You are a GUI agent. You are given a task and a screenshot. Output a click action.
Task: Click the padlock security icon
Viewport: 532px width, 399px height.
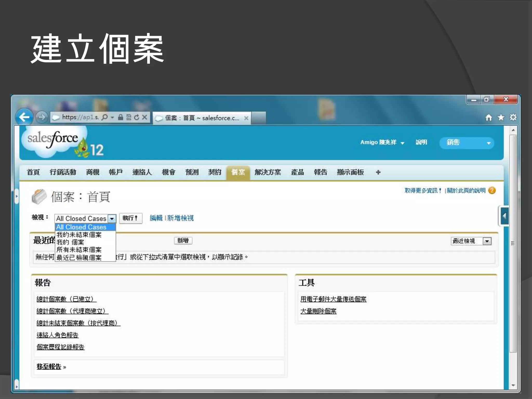click(x=120, y=117)
